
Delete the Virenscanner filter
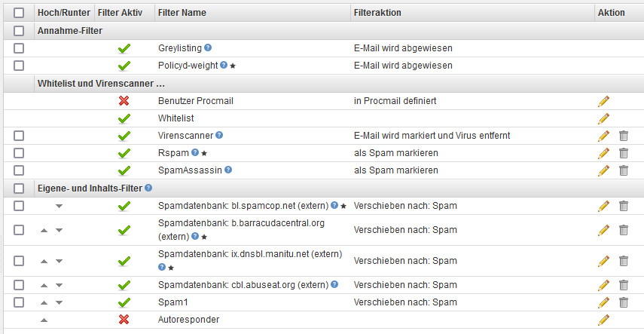(624, 136)
